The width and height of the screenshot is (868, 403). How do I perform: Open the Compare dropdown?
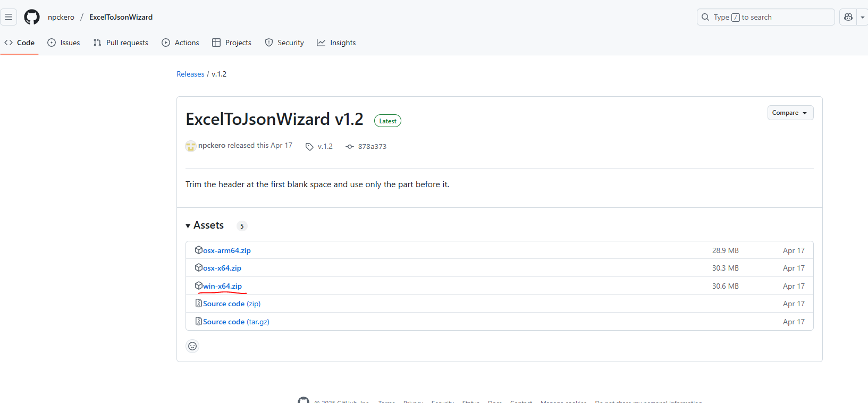[x=790, y=113]
